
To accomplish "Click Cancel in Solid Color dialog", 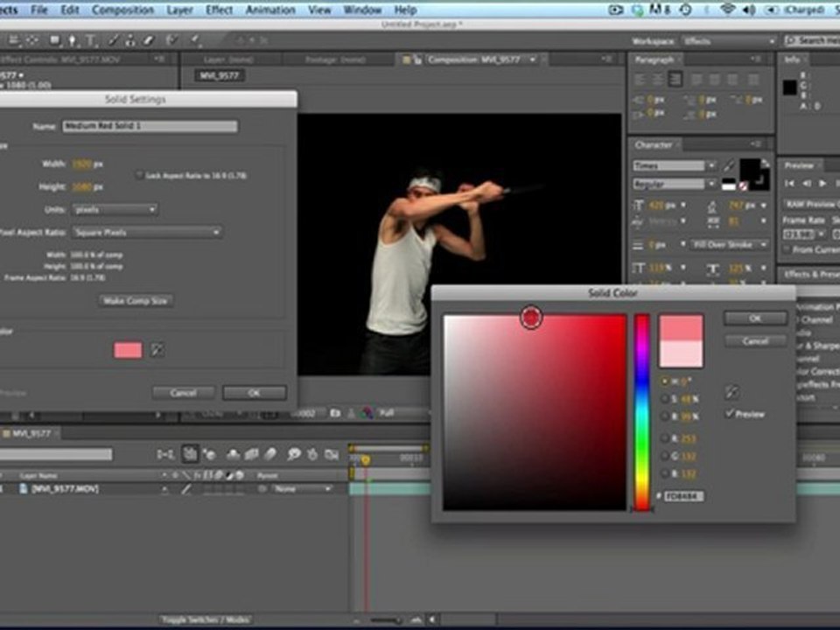I will [755, 341].
